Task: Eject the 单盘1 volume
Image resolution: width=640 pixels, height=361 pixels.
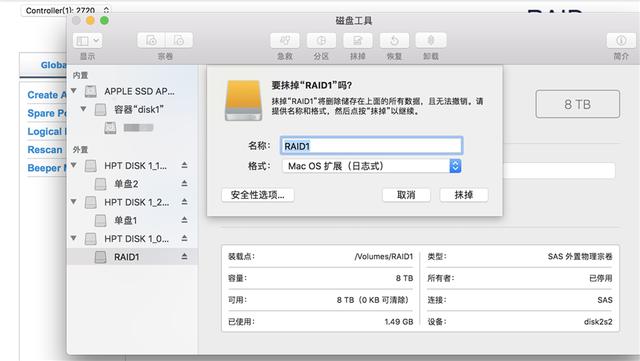Action: coord(184,220)
